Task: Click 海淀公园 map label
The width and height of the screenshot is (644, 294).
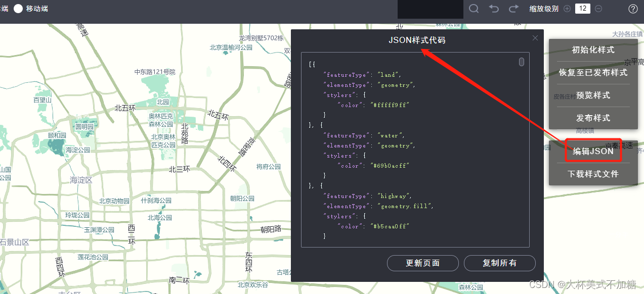Action: (78, 150)
